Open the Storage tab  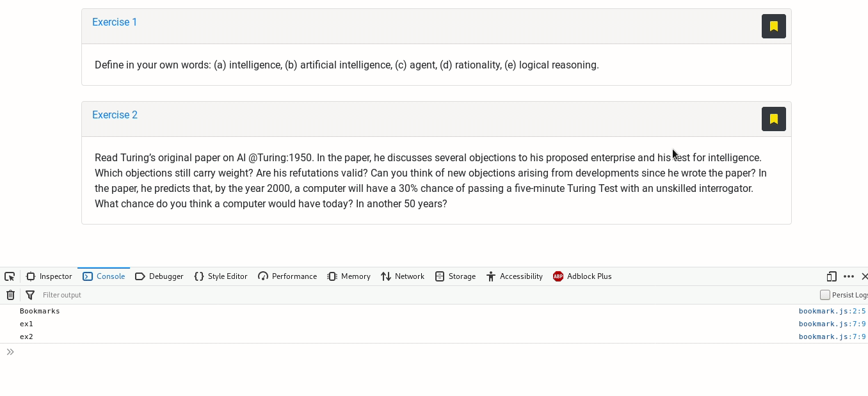click(455, 276)
